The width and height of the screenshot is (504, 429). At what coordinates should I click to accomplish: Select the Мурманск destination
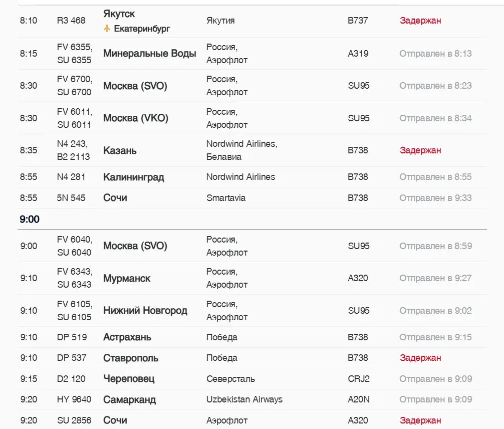point(126,278)
